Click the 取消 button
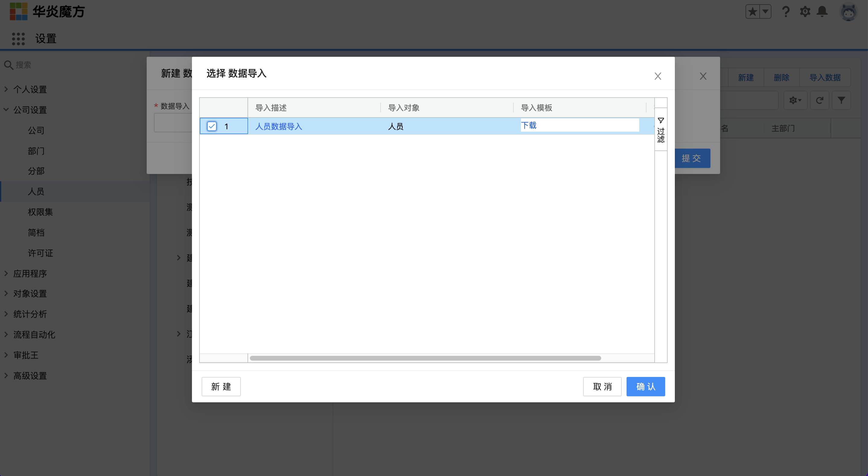The image size is (868, 476). point(602,386)
